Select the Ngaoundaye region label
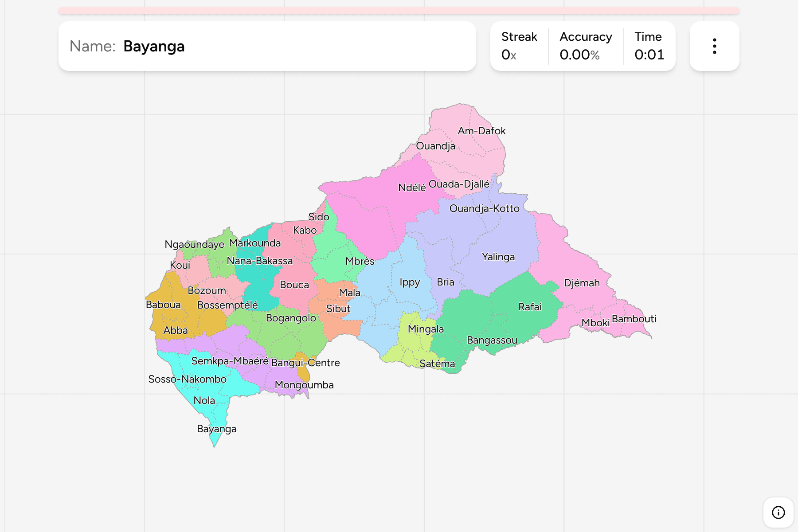 [x=194, y=244]
